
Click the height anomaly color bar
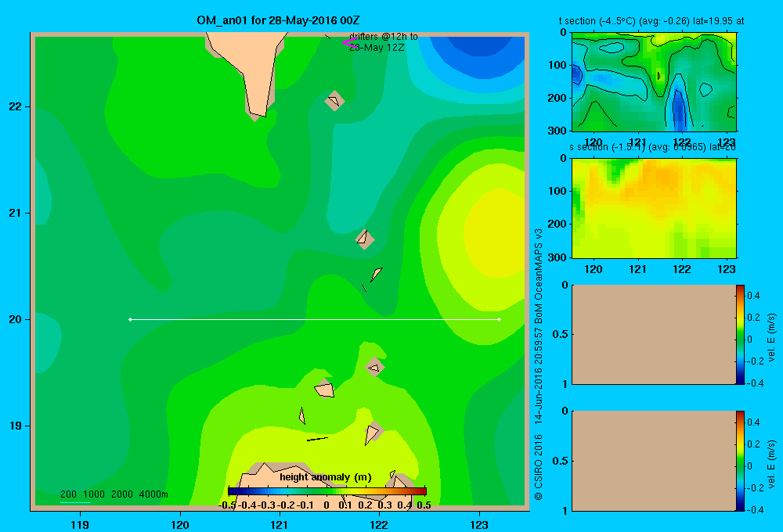tap(327, 491)
